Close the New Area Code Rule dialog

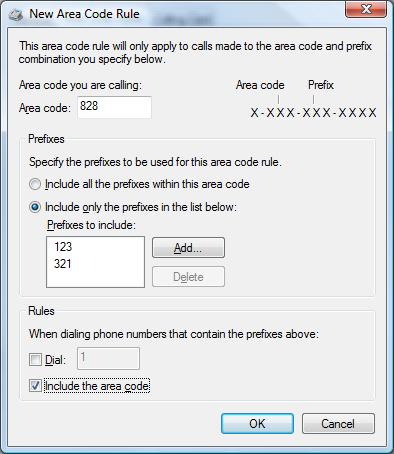366,9
